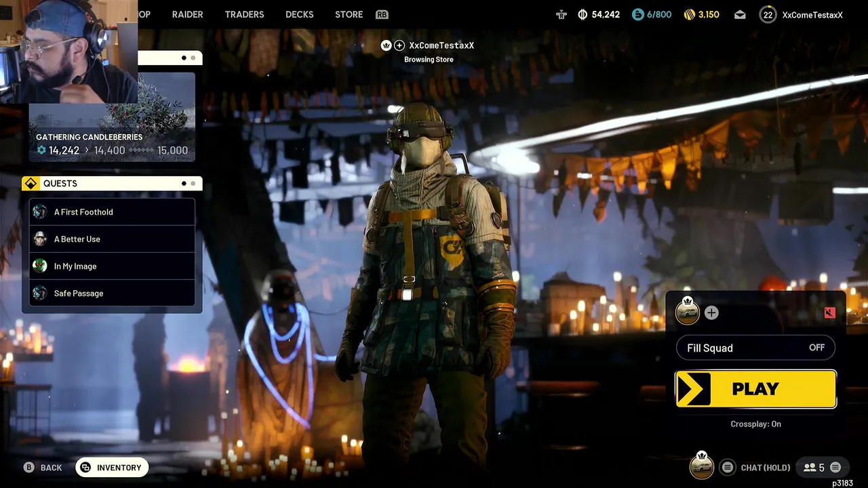Click squad leader avatar in party panel
This screenshot has height=488, width=868.
click(x=688, y=312)
